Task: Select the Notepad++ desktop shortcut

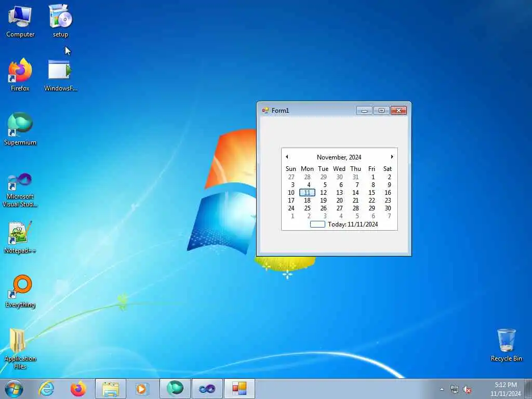Action: (x=20, y=237)
